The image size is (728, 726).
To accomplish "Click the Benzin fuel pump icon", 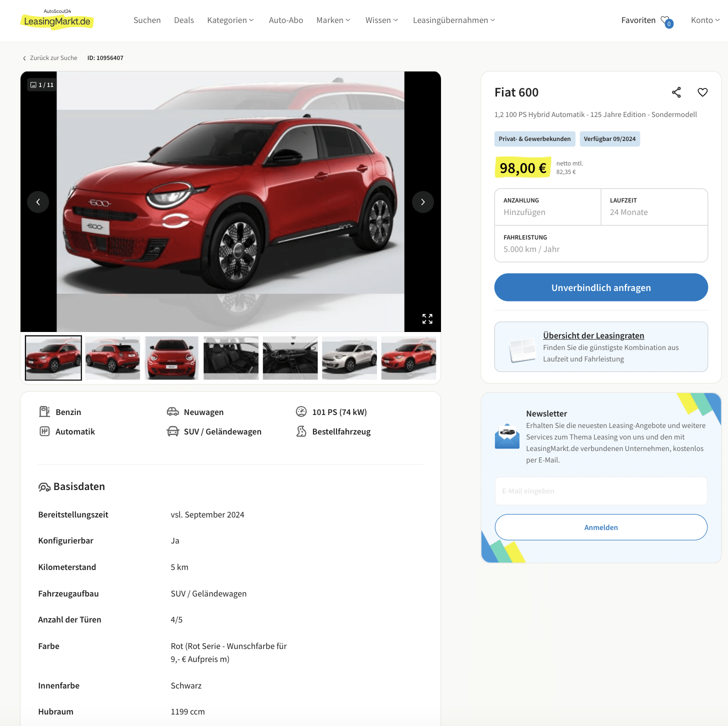I will pyautogui.click(x=44, y=411).
